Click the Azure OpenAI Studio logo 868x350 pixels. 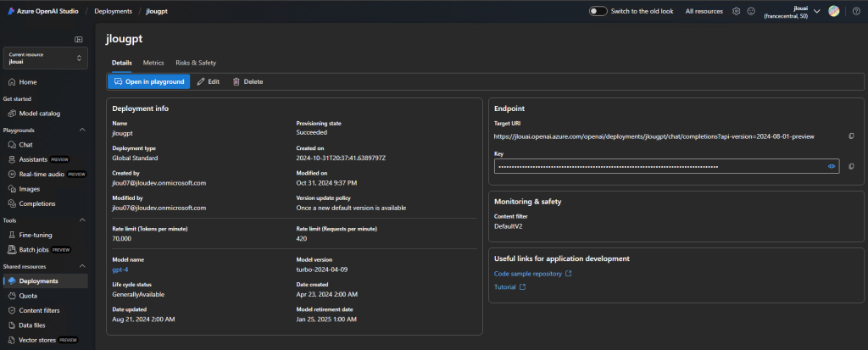43,11
